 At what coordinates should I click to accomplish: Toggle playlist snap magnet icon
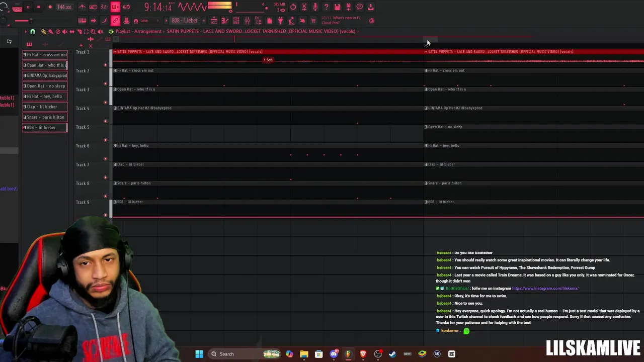coord(33,32)
